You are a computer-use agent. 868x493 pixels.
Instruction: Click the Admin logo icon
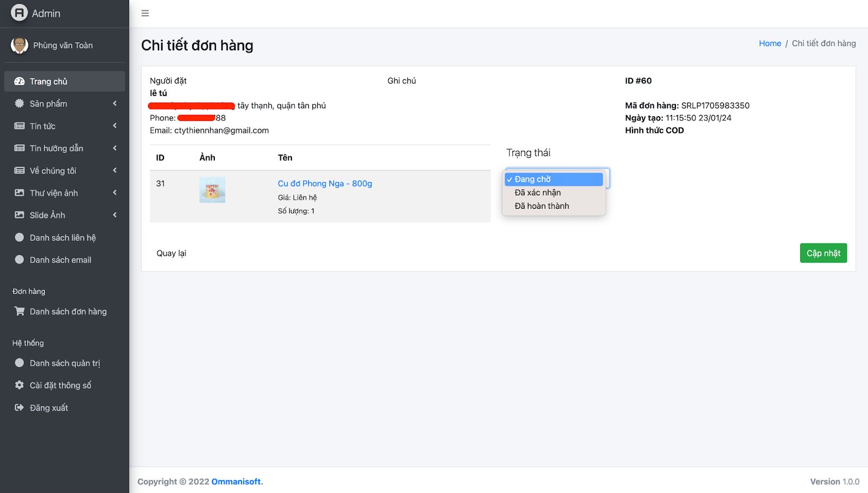[19, 13]
